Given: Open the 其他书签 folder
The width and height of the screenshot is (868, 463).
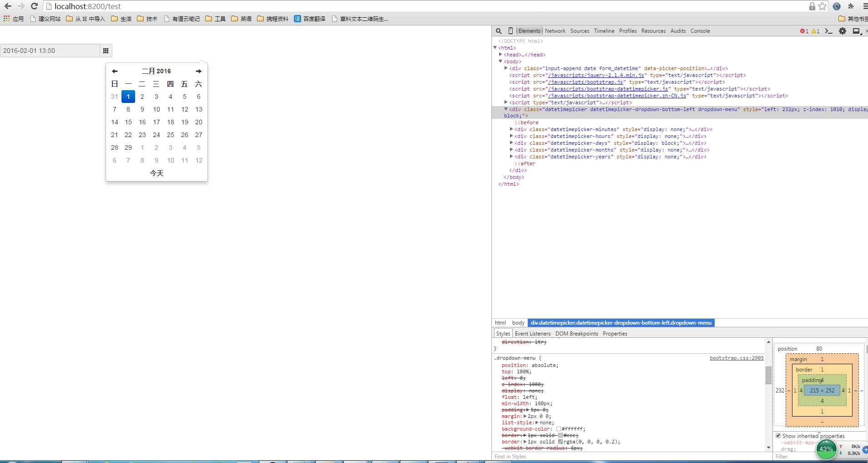Looking at the screenshot, I should pos(853,19).
